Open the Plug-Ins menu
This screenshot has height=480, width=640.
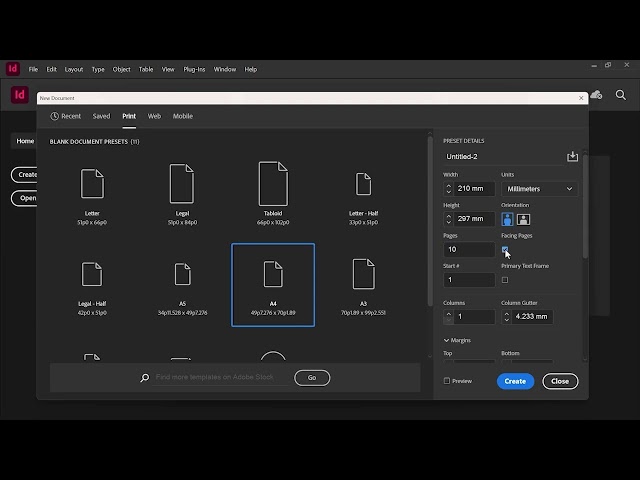194,69
